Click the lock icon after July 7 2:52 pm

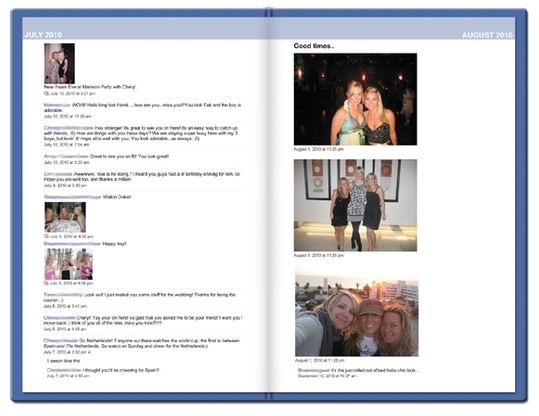click(x=89, y=352)
